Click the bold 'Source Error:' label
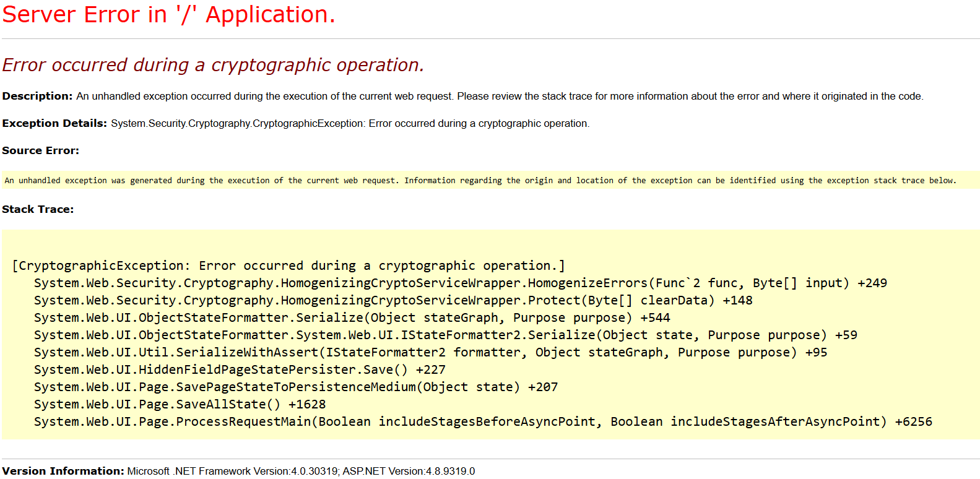Image resolution: width=980 pixels, height=479 pixels. tap(40, 150)
